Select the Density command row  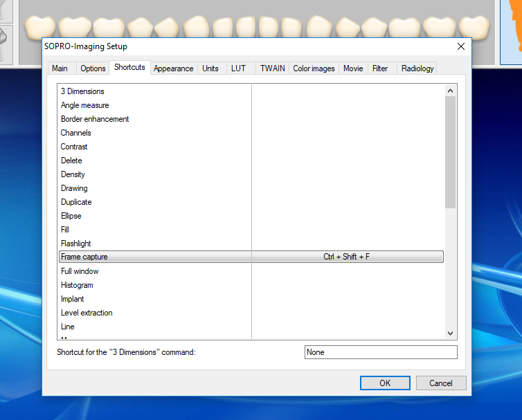(x=251, y=174)
